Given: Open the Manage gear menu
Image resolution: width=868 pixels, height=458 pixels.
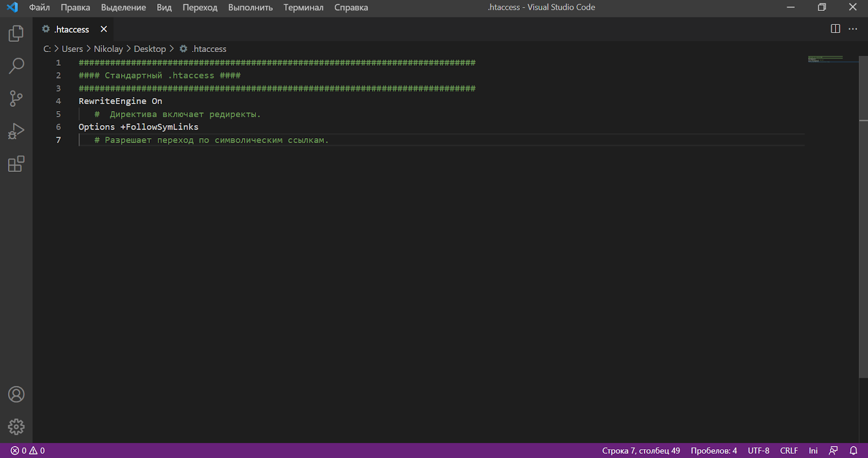Looking at the screenshot, I should click(x=16, y=427).
